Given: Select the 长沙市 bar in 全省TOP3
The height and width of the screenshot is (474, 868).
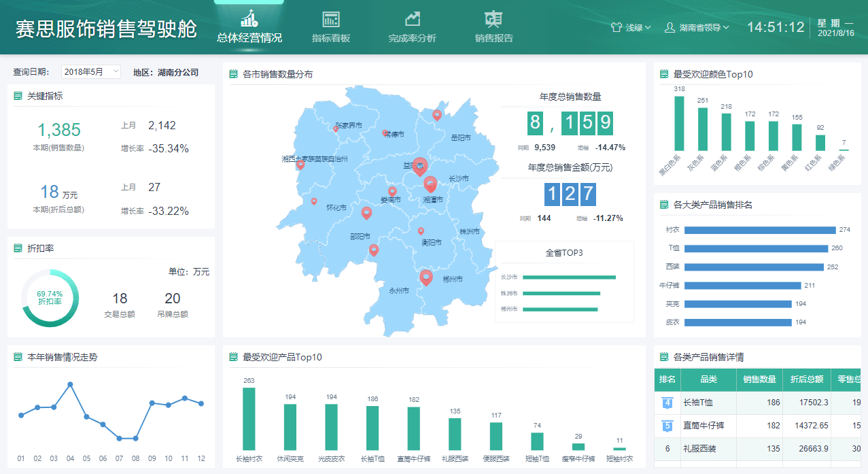Looking at the screenshot, I should [569, 277].
